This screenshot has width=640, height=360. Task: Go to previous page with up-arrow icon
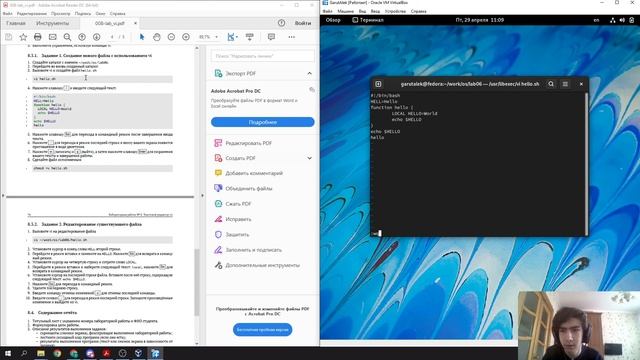click(82, 37)
